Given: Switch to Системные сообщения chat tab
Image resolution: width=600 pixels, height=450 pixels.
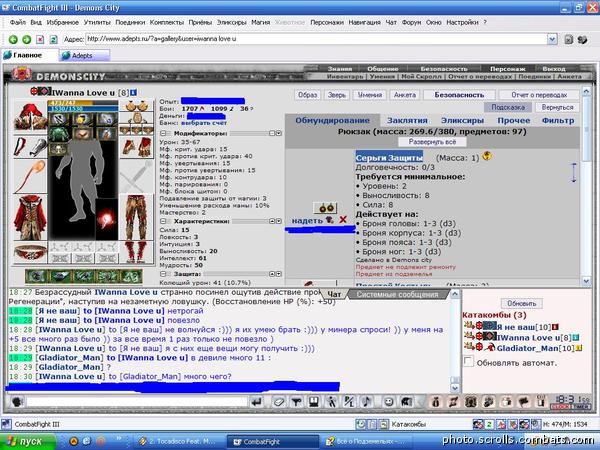Looking at the screenshot, I should (397, 295).
